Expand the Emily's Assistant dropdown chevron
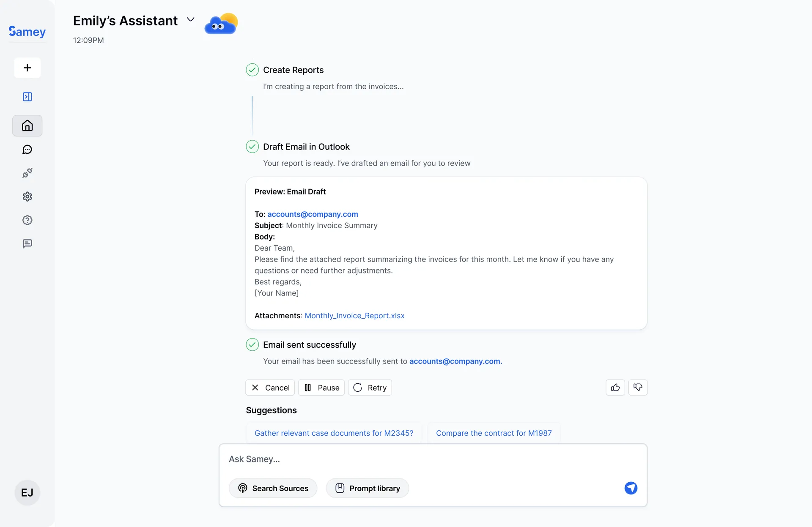Image resolution: width=812 pixels, height=527 pixels. click(191, 20)
